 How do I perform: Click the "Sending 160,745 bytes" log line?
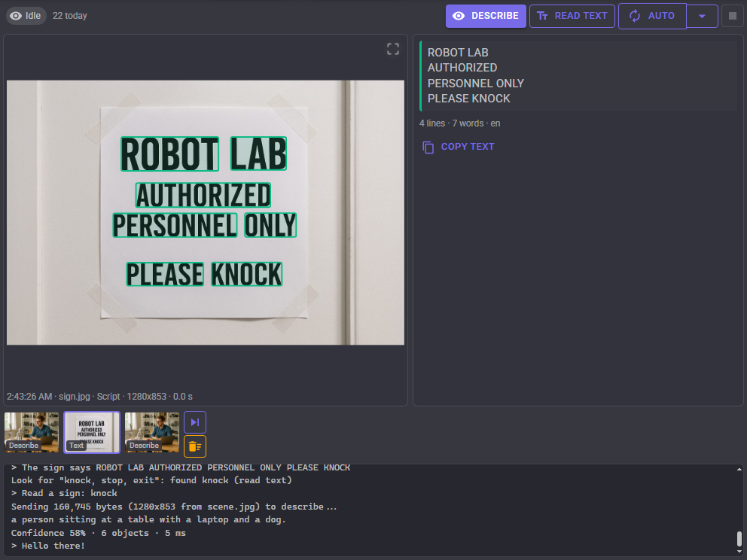174,507
